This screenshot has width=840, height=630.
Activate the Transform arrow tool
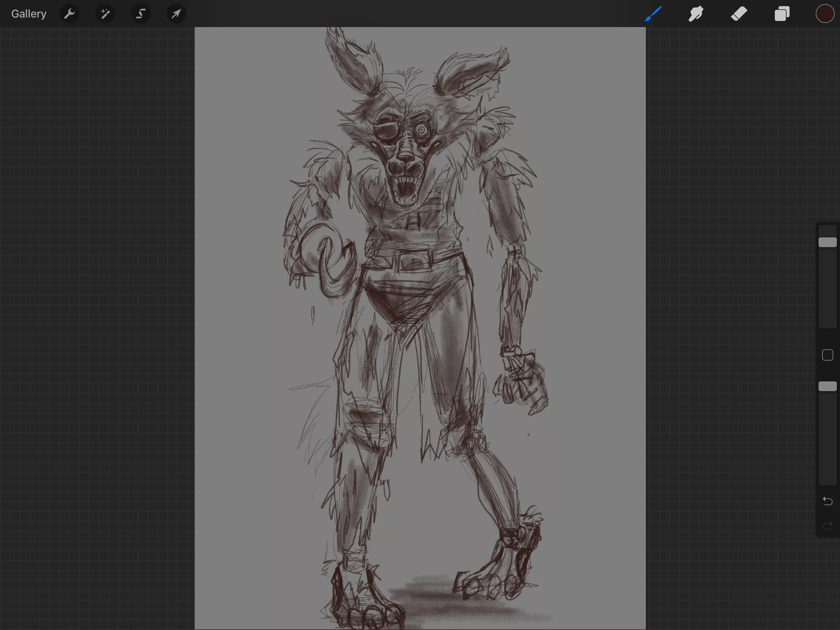coord(176,14)
